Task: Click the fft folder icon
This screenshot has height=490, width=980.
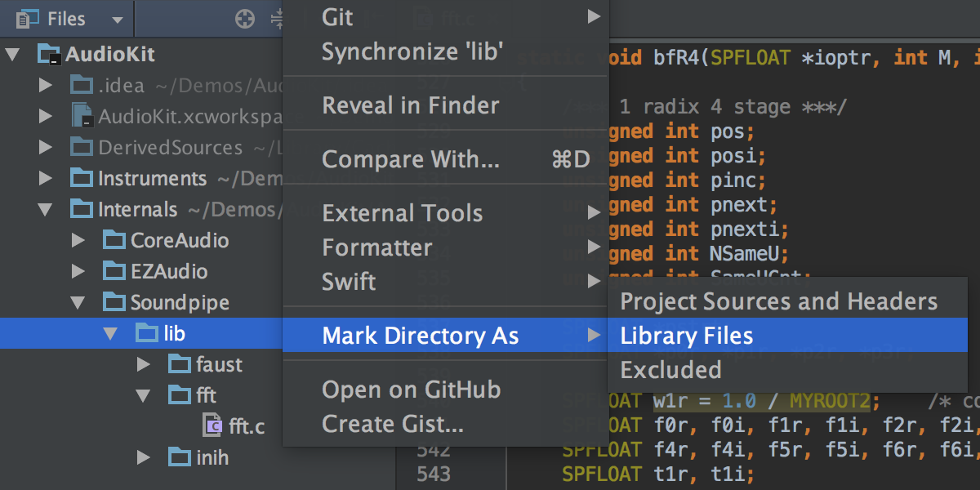Action: tap(180, 395)
